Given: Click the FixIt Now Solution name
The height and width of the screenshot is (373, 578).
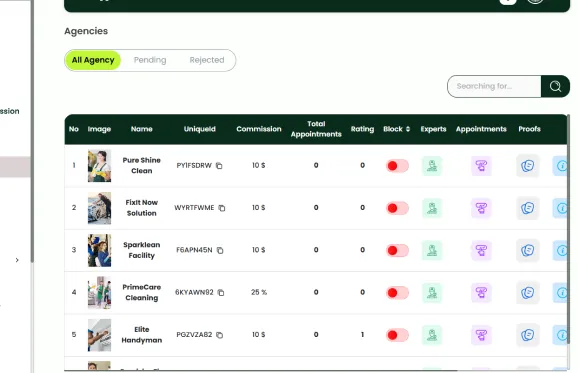Looking at the screenshot, I should pyautogui.click(x=142, y=208).
